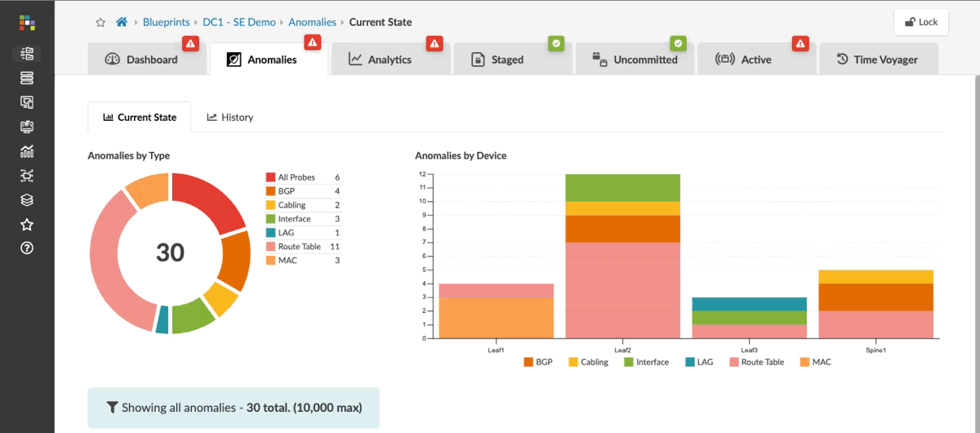Click the Leaf2 stacked bar's Route Table segment
980x433 pixels.
[622, 290]
